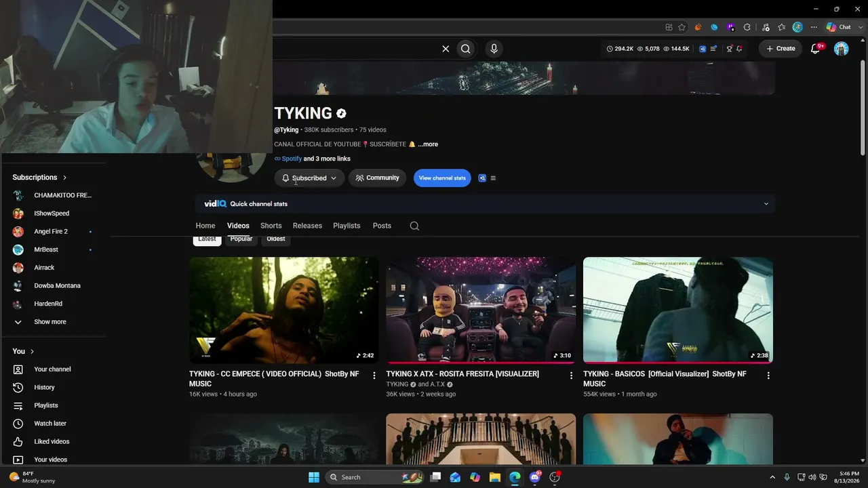Switch to the Shorts tab

pyautogui.click(x=271, y=226)
